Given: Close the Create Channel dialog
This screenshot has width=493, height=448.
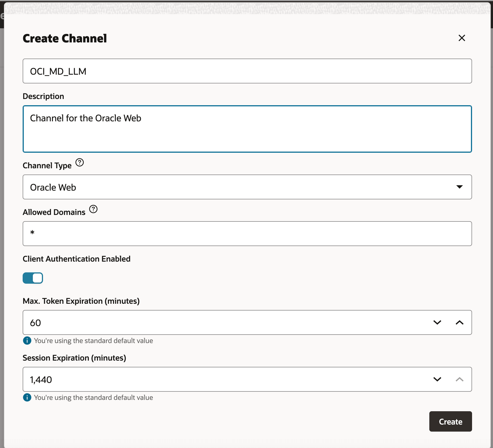Looking at the screenshot, I should pos(462,38).
